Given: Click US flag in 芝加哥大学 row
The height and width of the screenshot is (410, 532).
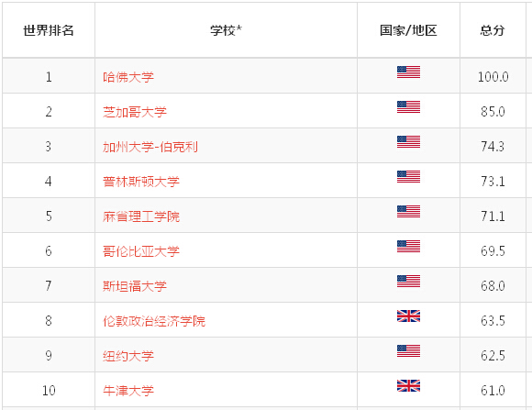Looking at the screenshot, I should (x=408, y=107).
